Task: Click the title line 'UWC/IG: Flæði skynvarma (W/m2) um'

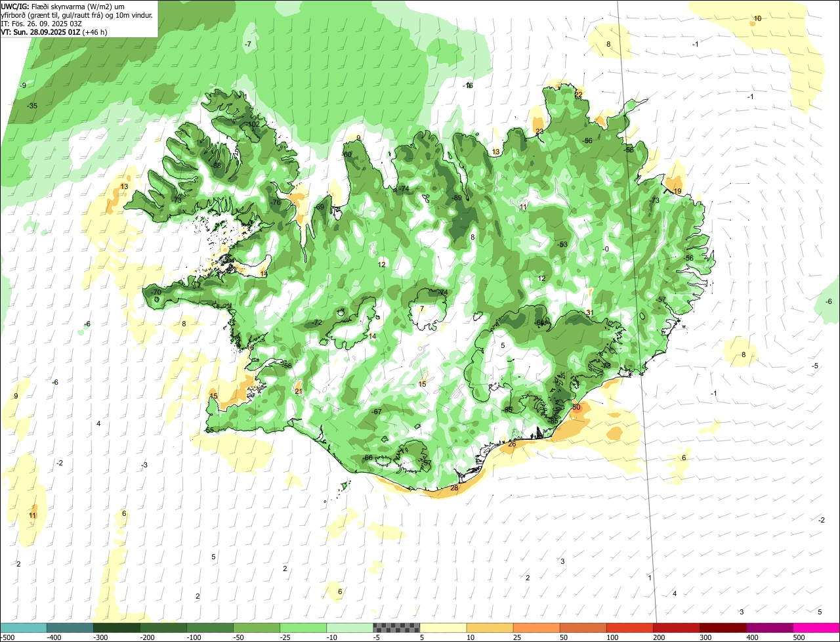Action: pyautogui.click(x=63, y=6)
